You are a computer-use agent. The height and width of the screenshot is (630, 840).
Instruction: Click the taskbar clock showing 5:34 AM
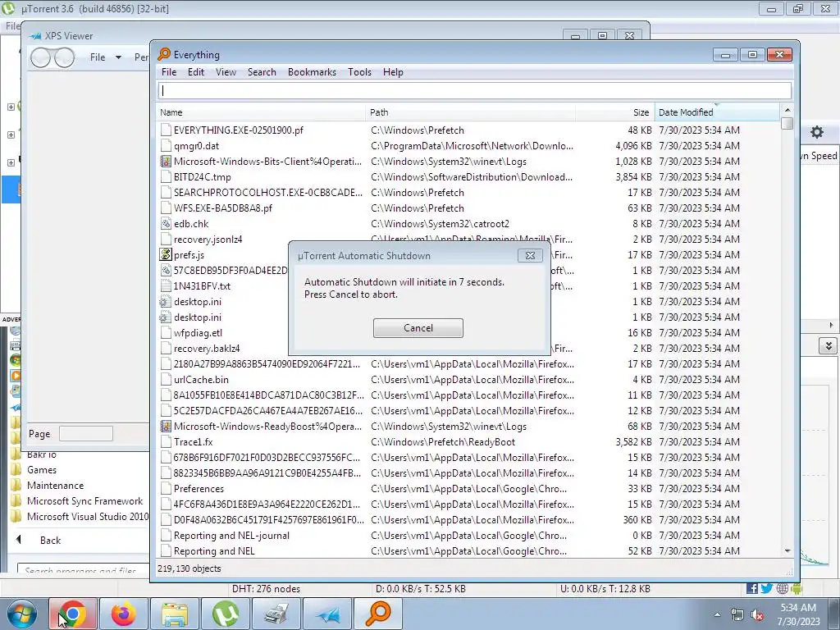tap(798, 608)
